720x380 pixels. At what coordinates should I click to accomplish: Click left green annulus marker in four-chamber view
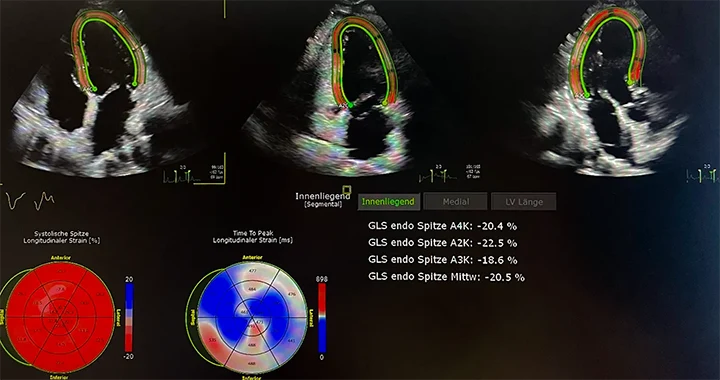coord(95,89)
